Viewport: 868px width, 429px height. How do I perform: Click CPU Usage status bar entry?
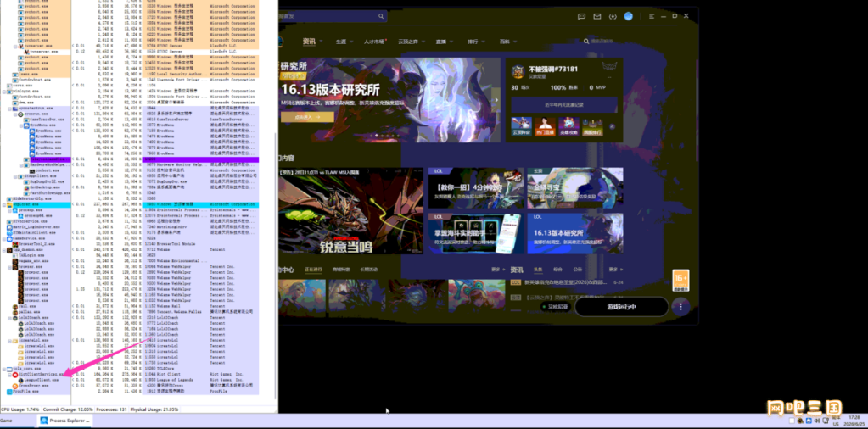pos(20,409)
